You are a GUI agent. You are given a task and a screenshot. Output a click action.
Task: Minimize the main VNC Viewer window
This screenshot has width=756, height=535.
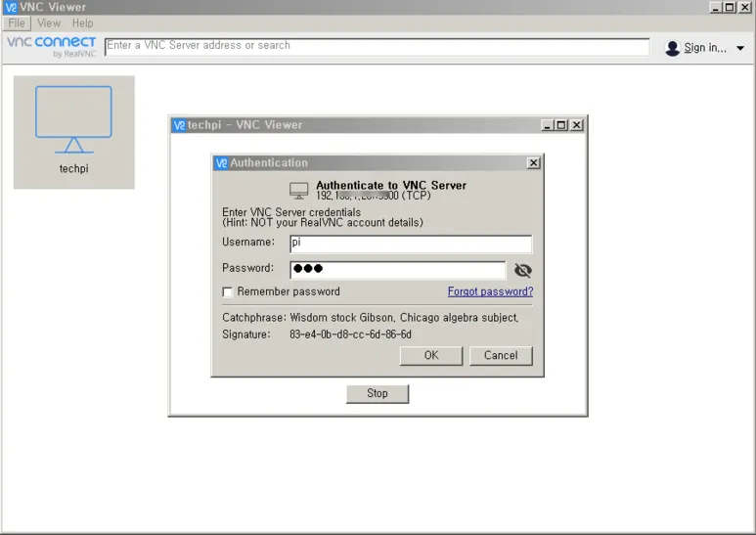(716, 7)
